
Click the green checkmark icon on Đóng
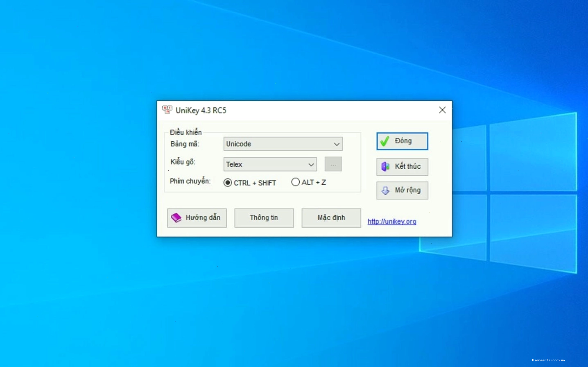click(x=384, y=141)
